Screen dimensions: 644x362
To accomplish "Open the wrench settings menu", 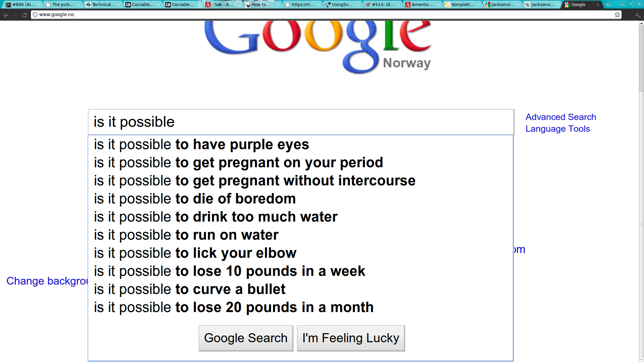I will pos(638,15).
